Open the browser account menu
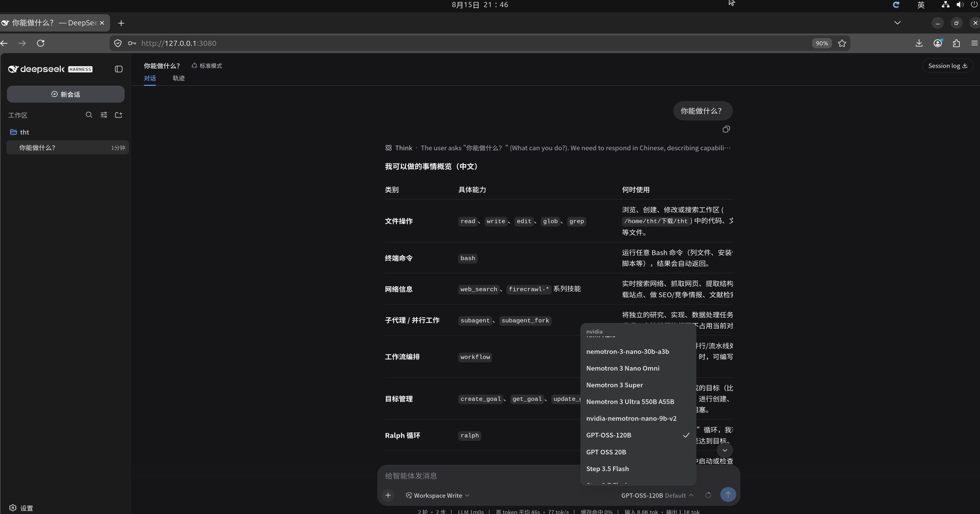980x514 pixels. (938, 43)
